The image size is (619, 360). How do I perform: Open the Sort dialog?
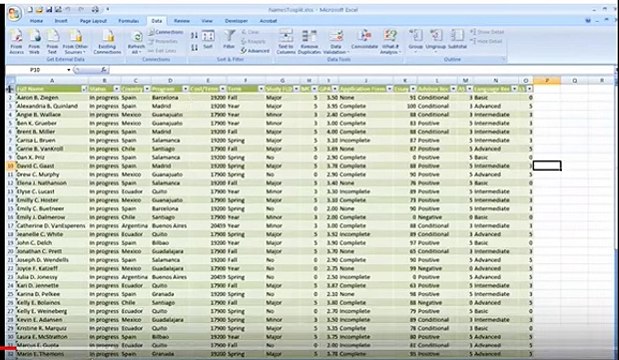click(x=208, y=40)
